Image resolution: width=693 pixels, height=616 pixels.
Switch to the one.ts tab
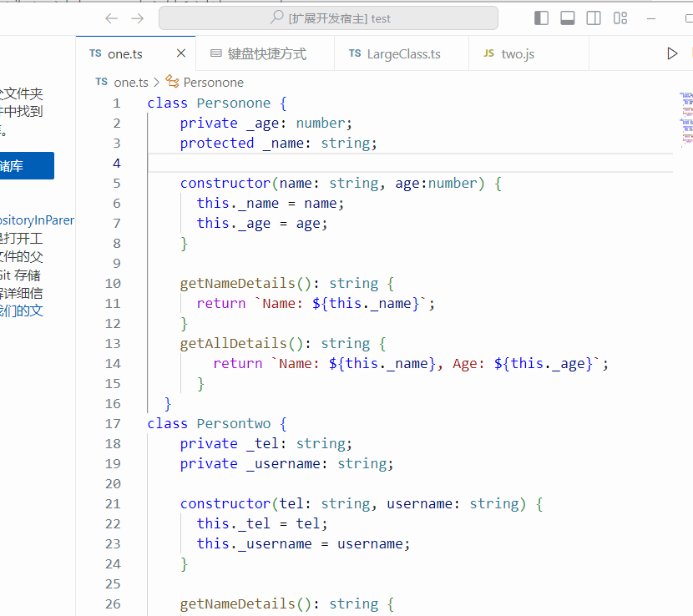pos(136,53)
